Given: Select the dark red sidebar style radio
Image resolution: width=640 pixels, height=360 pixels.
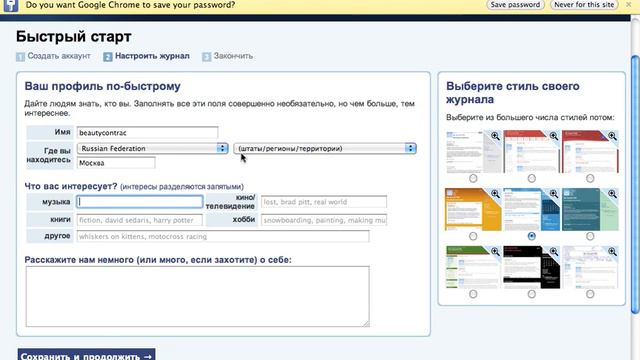Looking at the screenshot, I should point(590,178).
